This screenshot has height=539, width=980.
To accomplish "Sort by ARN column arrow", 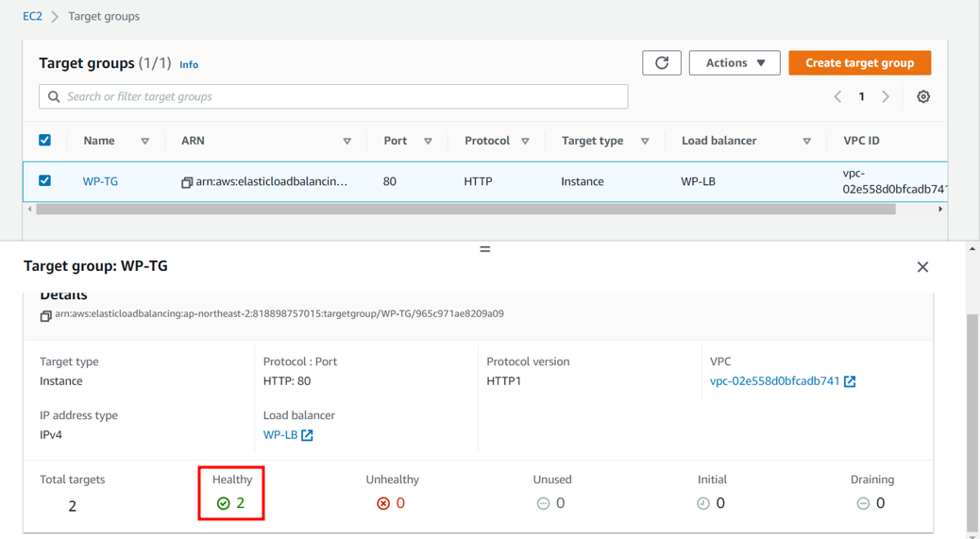I will [346, 142].
